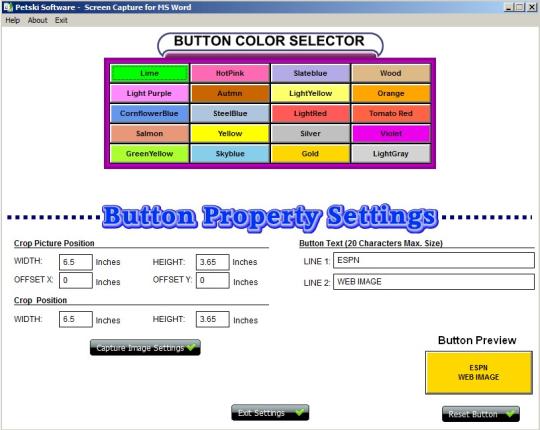
Task: Select the Lime button color
Action: 149,73
